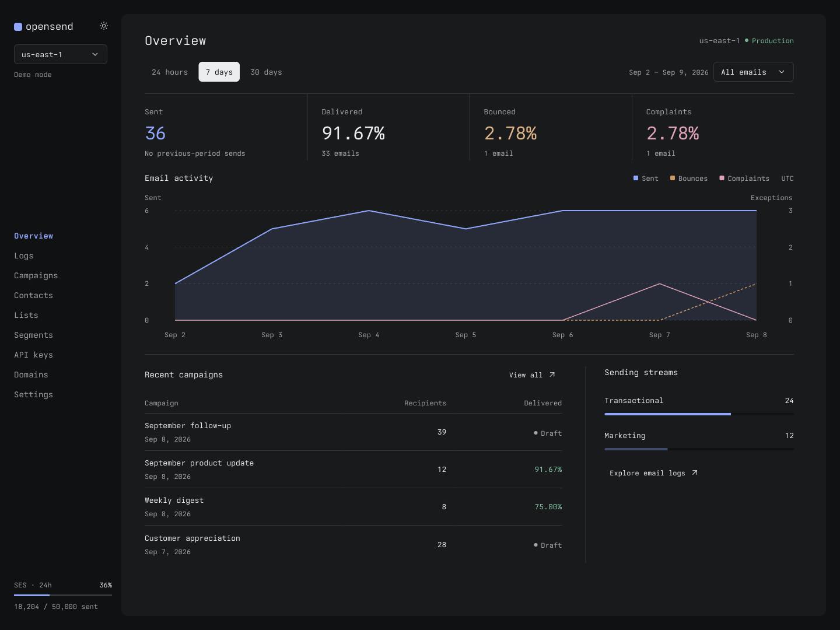840x630 pixels.
Task: Toggle the Bounces series in chart legend
Action: point(689,178)
